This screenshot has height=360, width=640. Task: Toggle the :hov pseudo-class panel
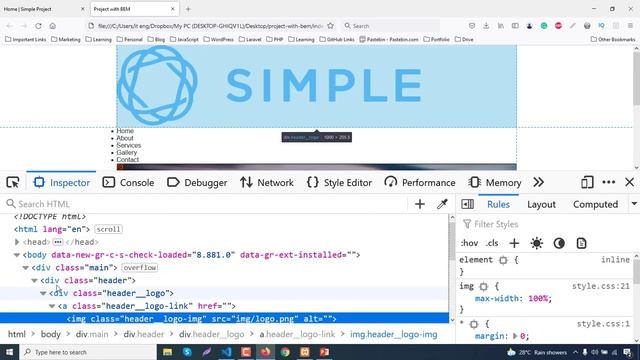(469, 243)
